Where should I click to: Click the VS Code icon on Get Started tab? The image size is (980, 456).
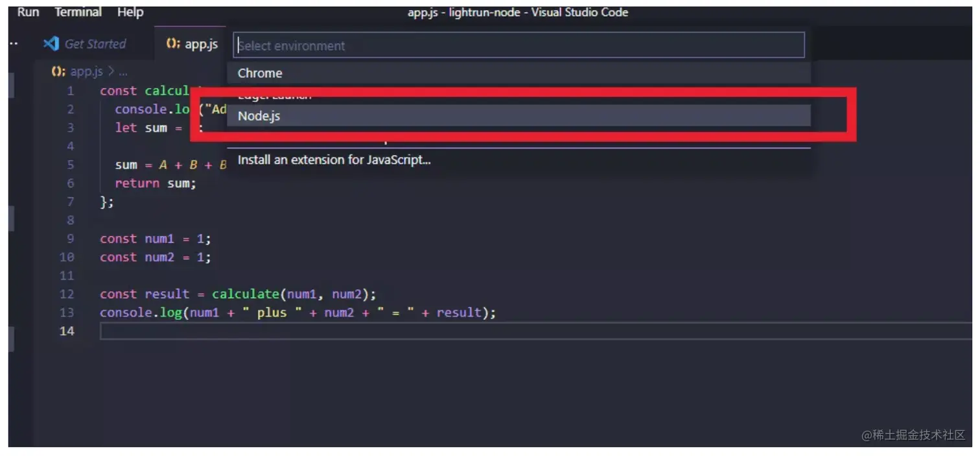pyautogui.click(x=51, y=43)
